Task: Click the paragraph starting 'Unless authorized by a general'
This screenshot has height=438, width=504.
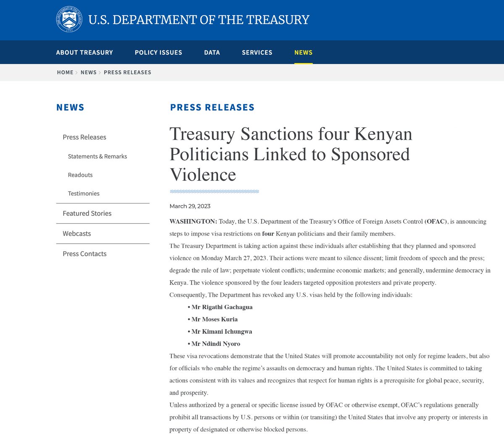Action: (x=328, y=417)
